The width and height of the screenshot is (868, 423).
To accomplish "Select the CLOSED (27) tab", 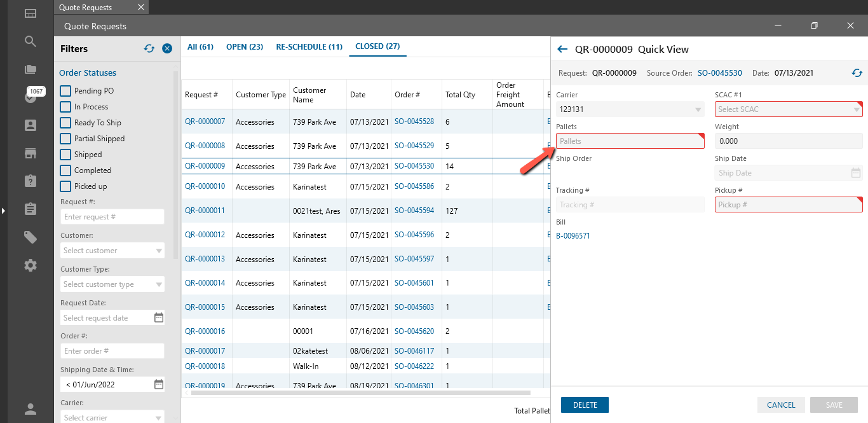I will point(377,46).
